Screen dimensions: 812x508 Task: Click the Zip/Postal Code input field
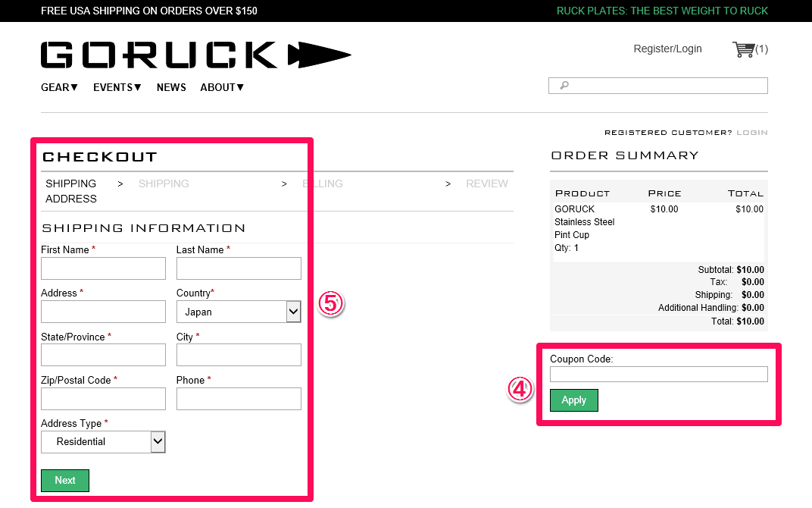click(x=104, y=399)
